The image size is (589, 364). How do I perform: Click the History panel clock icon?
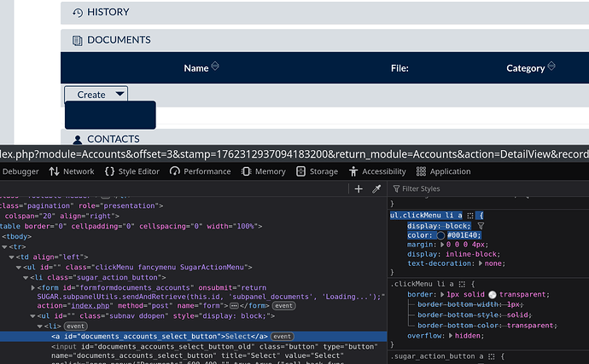click(x=78, y=12)
